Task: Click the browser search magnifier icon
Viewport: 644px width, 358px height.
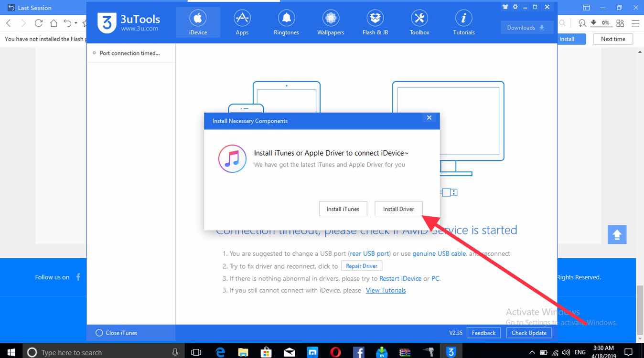Action: pyautogui.click(x=562, y=23)
